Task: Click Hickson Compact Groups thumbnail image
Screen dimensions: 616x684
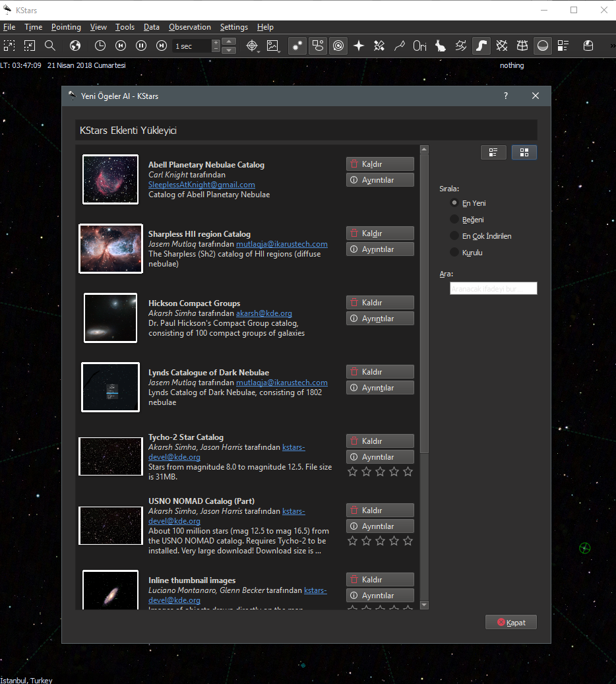Action: (x=110, y=318)
